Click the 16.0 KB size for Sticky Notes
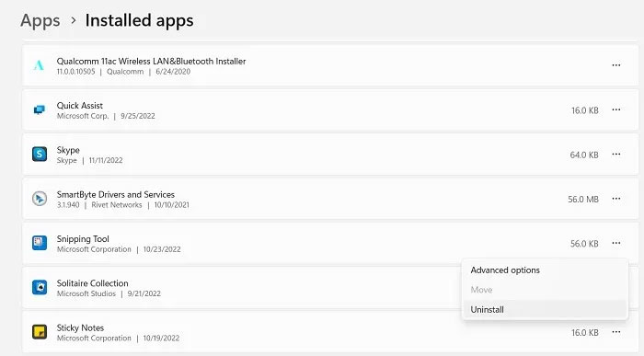 pyautogui.click(x=584, y=333)
